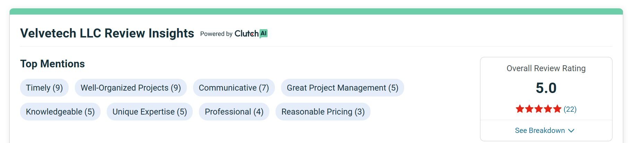
Task: Click the red star rating icons
Action: [538, 109]
